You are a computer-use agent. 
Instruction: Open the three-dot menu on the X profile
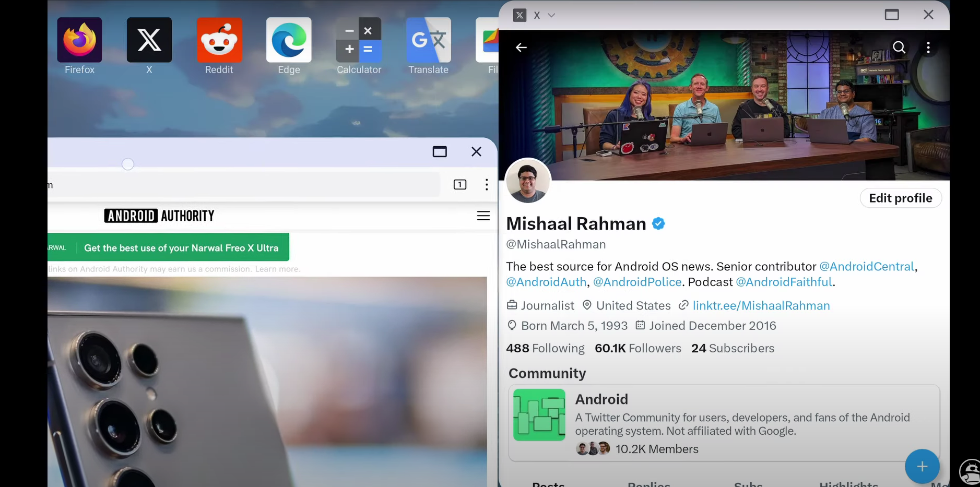tap(928, 47)
